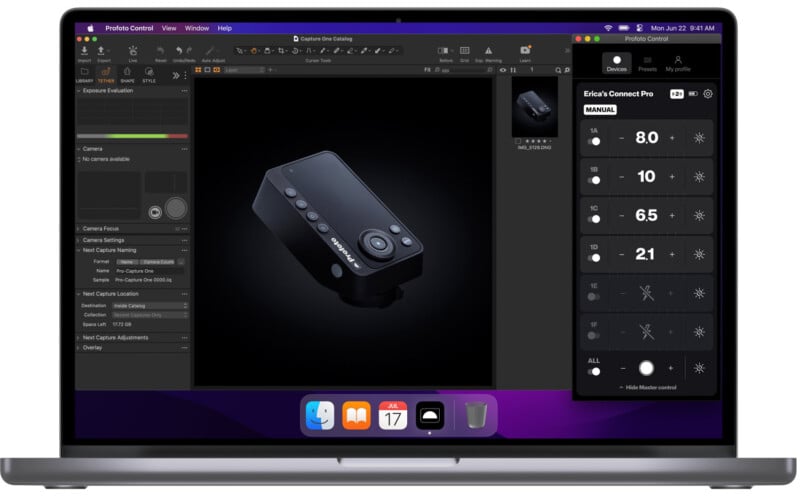This screenshot has height=496, width=800.
Task: Increase group 1D power with plus
Action: (x=672, y=254)
